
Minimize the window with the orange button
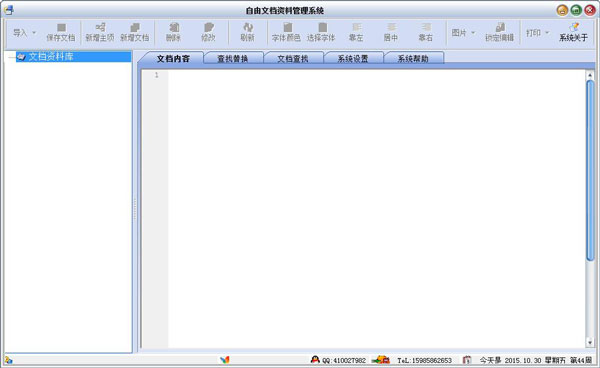click(x=562, y=10)
